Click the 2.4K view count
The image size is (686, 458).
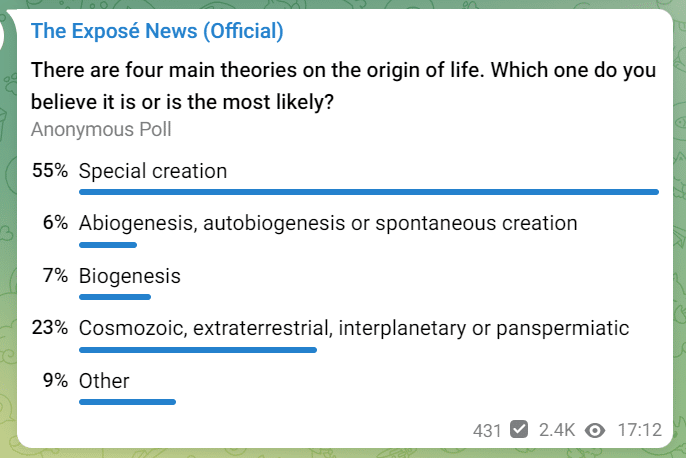click(557, 430)
